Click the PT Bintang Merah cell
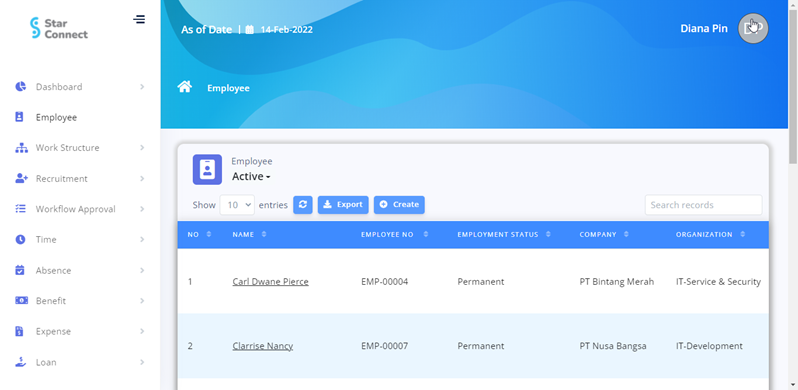 (616, 282)
